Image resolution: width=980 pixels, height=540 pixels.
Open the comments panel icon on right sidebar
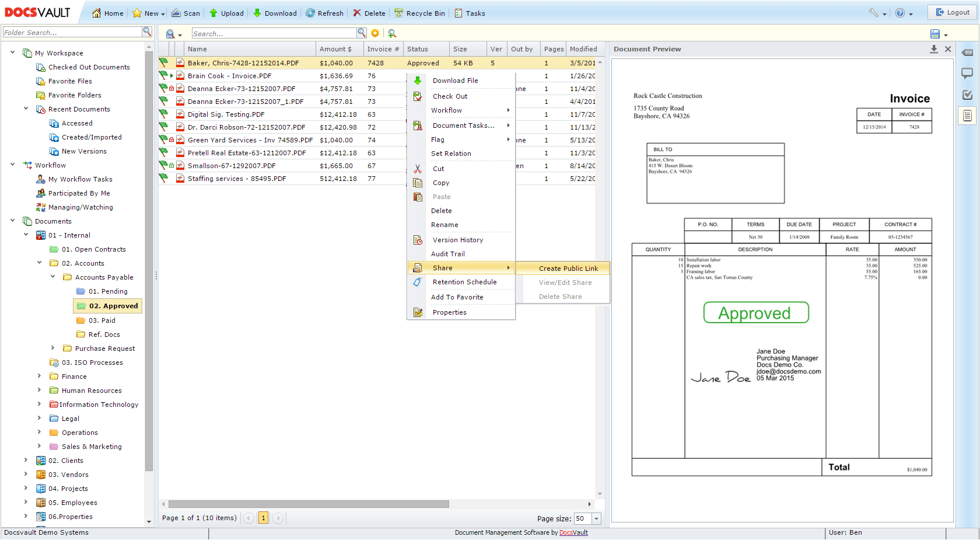pos(967,74)
